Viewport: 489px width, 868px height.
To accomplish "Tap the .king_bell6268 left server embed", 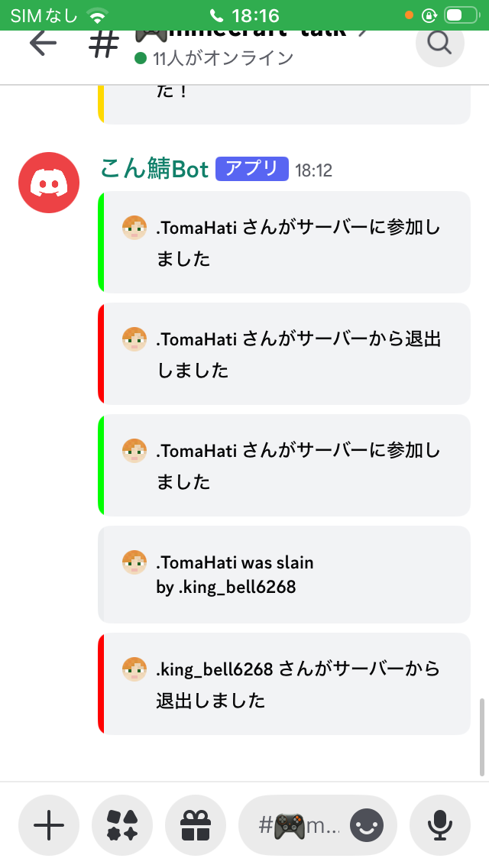I will (x=284, y=684).
